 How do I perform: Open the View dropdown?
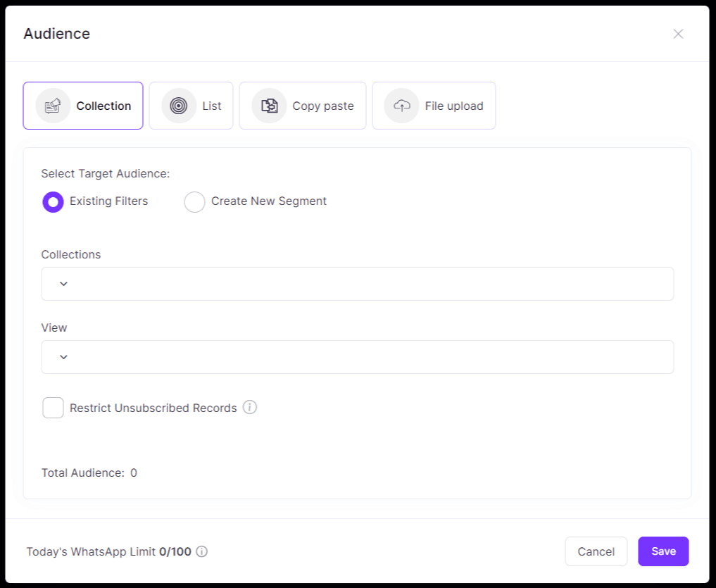click(357, 357)
